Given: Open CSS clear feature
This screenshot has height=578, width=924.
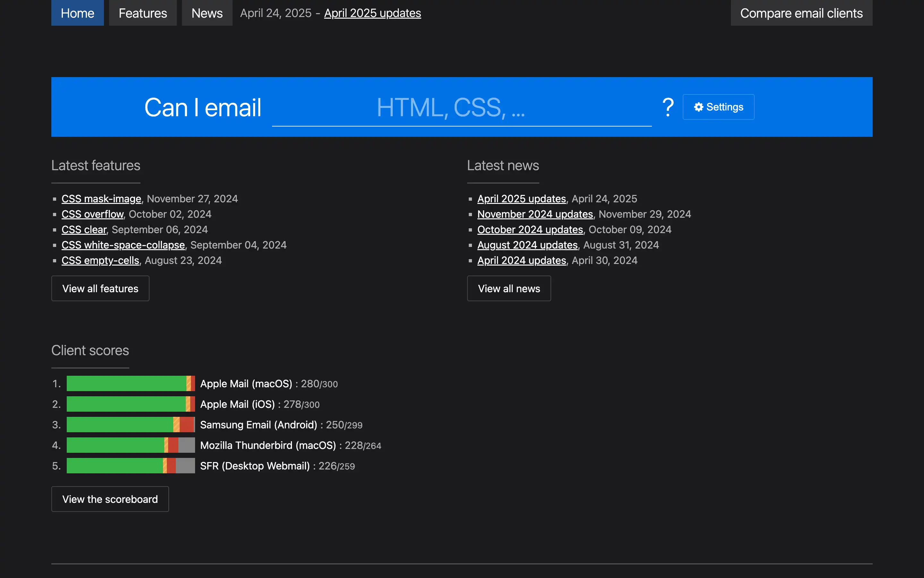Looking at the screenshot, I should (84, 229).
